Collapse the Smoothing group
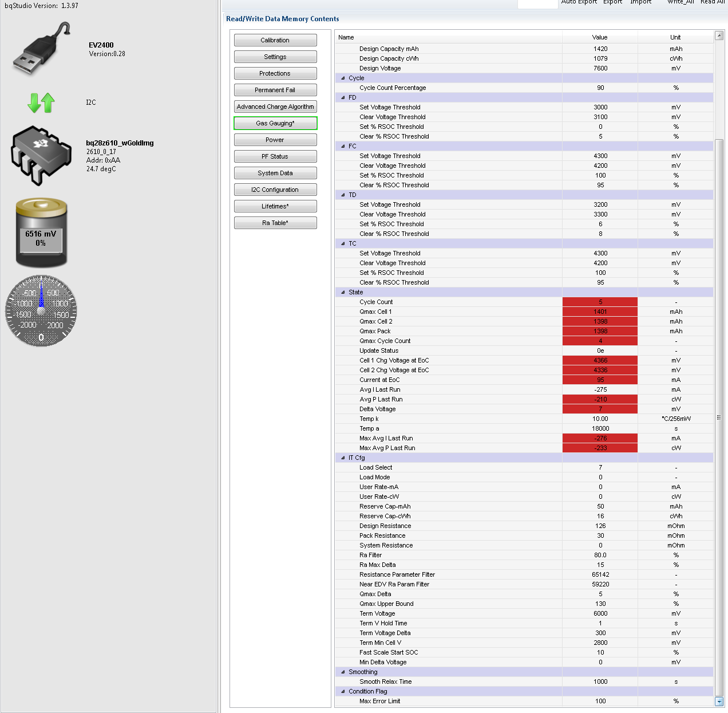728x713 pixels. [x=343, y=672]
